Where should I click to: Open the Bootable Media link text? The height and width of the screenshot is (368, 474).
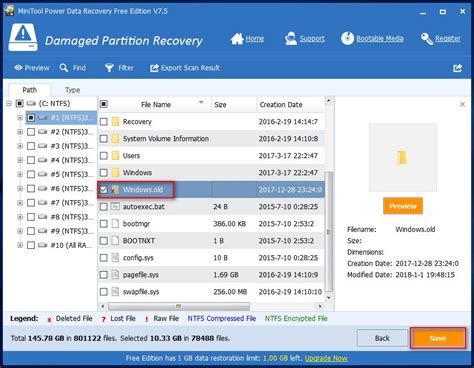(x=380, y=39)
